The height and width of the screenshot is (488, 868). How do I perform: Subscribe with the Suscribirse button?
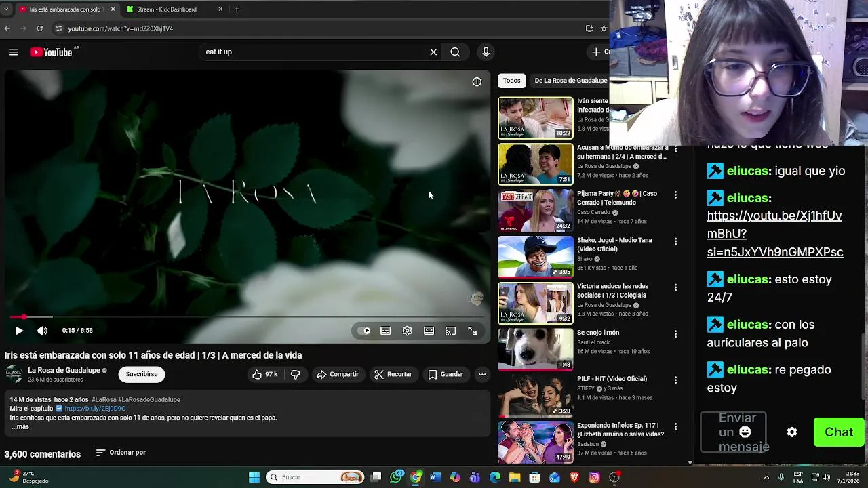[141, 374]
